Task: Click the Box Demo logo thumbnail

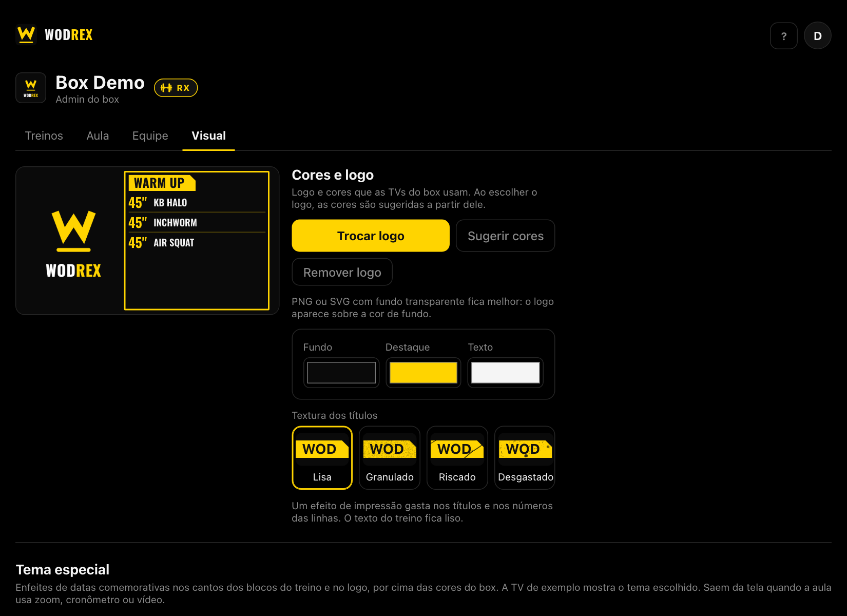Action: 31,88
